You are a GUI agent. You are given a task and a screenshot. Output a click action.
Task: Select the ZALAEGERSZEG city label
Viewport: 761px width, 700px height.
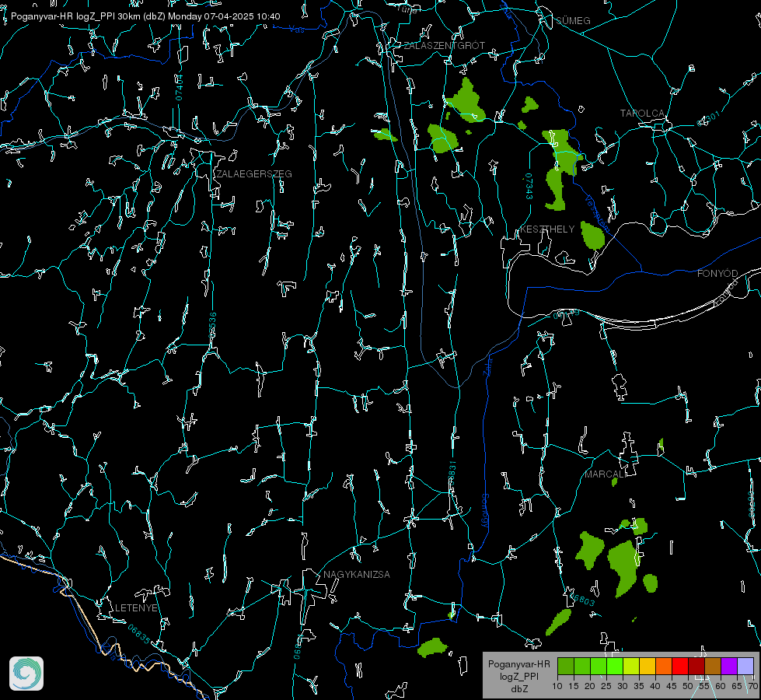tap(254, 174)
